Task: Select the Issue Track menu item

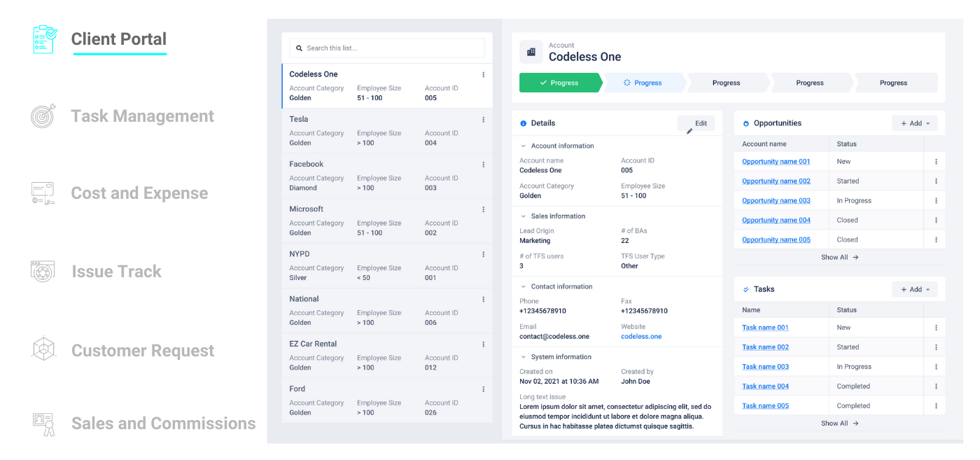Action: (116, 272)
